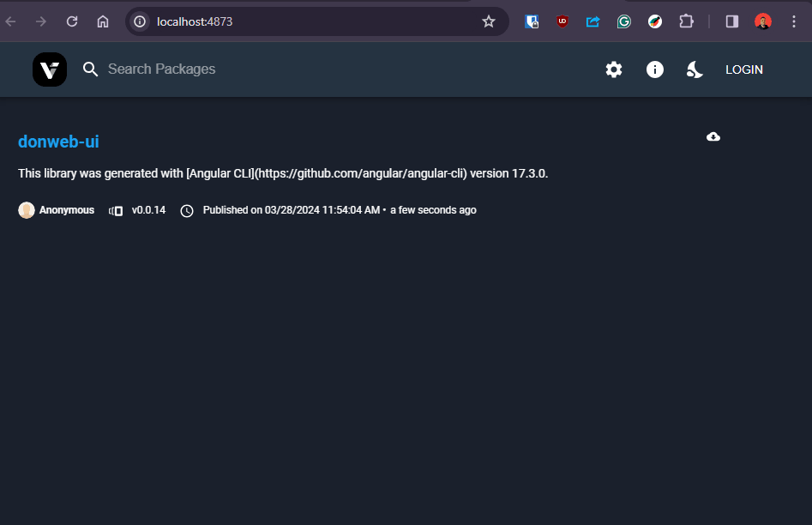The height and width of the screenshot is (525, 812).
Task: Reload the page in Chrome
Action: pos(72,21)
